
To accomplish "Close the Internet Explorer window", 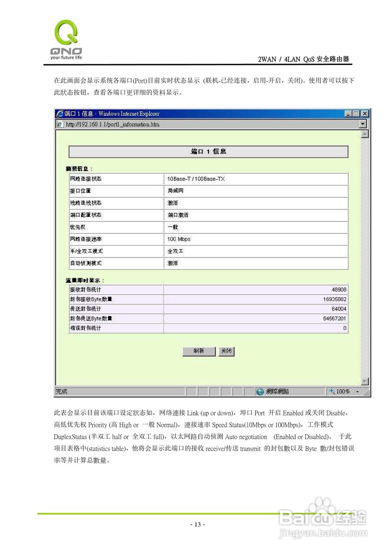I will pyautogui.click(x=364, y=114).
